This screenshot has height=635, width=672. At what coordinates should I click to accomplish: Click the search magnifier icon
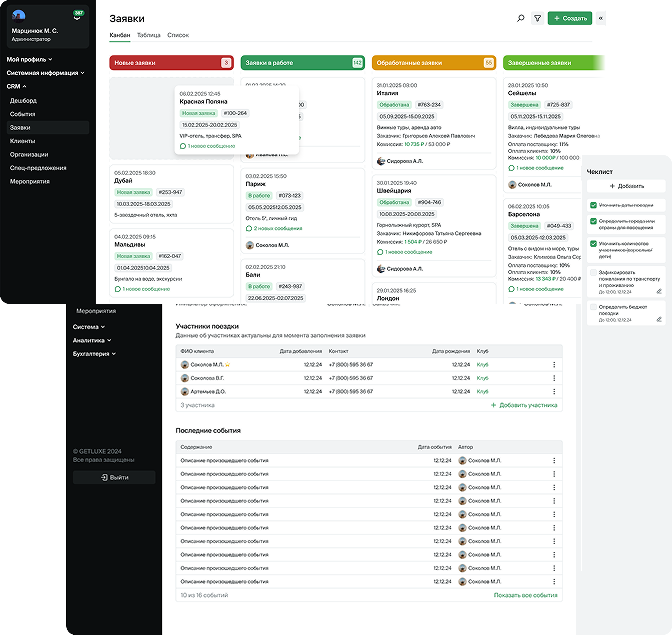(x=521, y=18)
